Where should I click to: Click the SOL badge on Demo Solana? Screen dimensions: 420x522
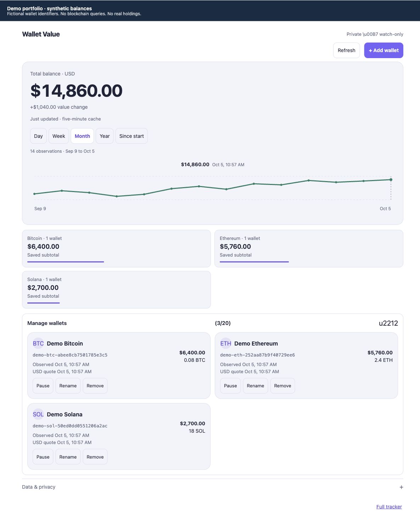pos(38,414)
